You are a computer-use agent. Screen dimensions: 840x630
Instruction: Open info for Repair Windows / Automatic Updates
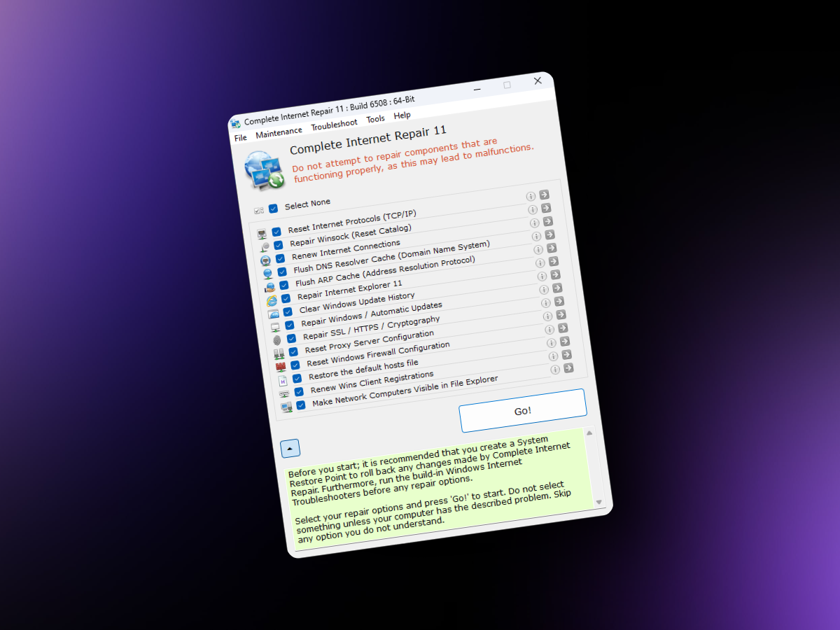coord(545,290)
